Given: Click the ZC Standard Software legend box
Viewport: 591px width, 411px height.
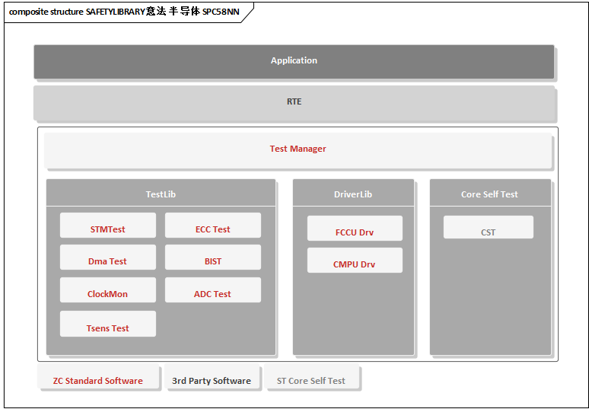Looking at the screenshot, I should tap(98, 376).
